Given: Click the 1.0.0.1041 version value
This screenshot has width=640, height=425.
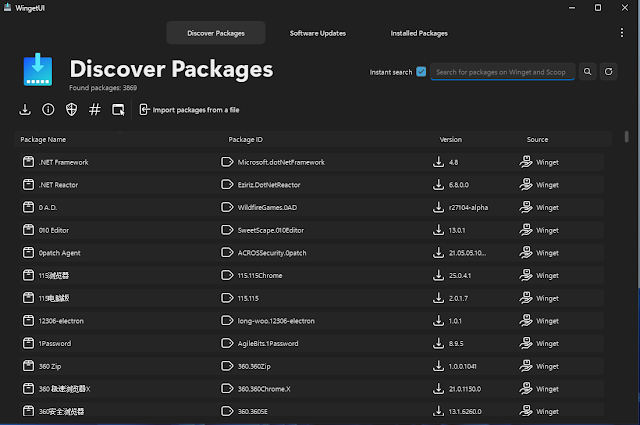Looking at the screenshot, I should click(x=462, y=367).
